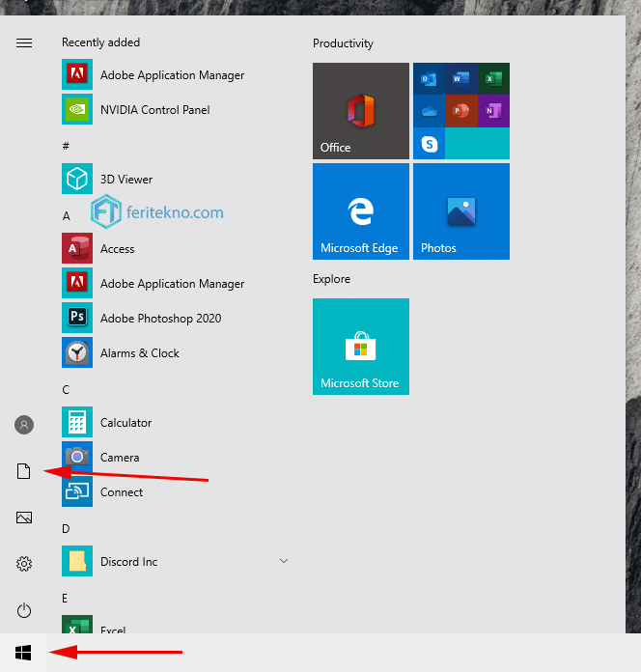Viewport: 641px width, 672px height.
Task: Click the Windows Start button
Action: pyautogui.click(x=23, y=653)
